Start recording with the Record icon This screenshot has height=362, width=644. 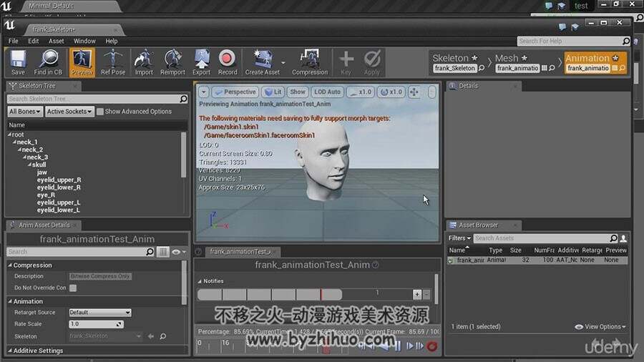[227, 62]
